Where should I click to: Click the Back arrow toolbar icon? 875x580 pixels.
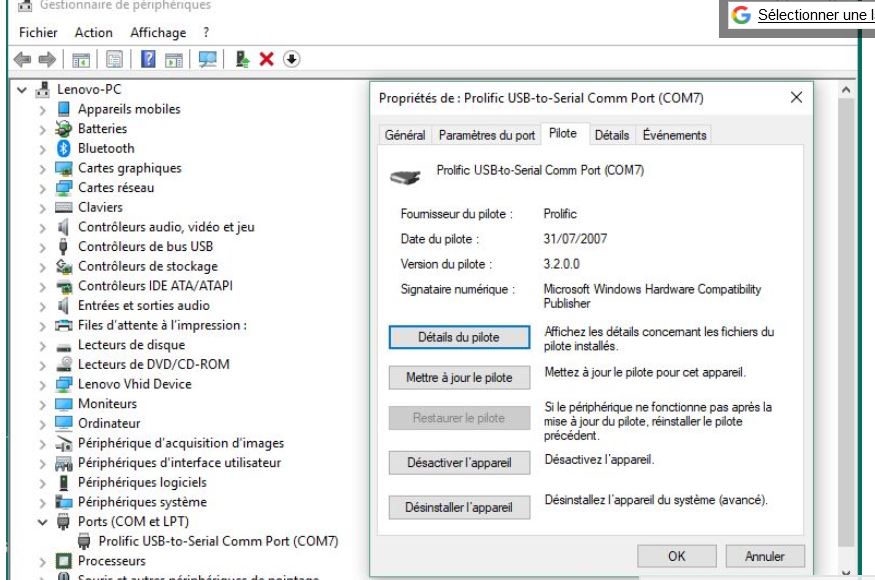click(22, 59)
